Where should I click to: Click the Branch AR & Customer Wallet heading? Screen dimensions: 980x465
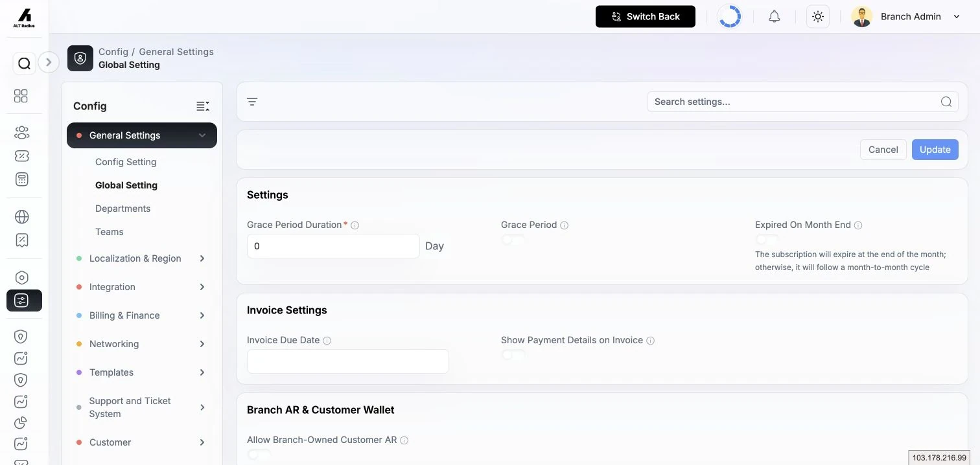point(321,410)
